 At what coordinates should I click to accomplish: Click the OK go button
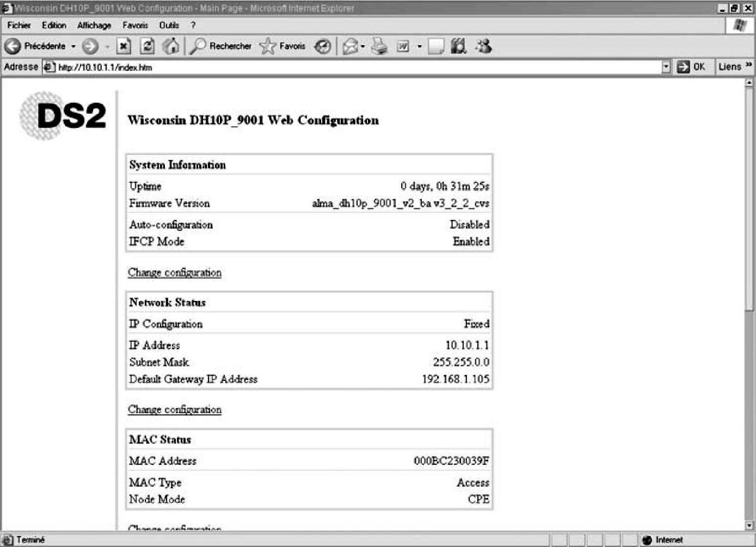click(691, 67)
